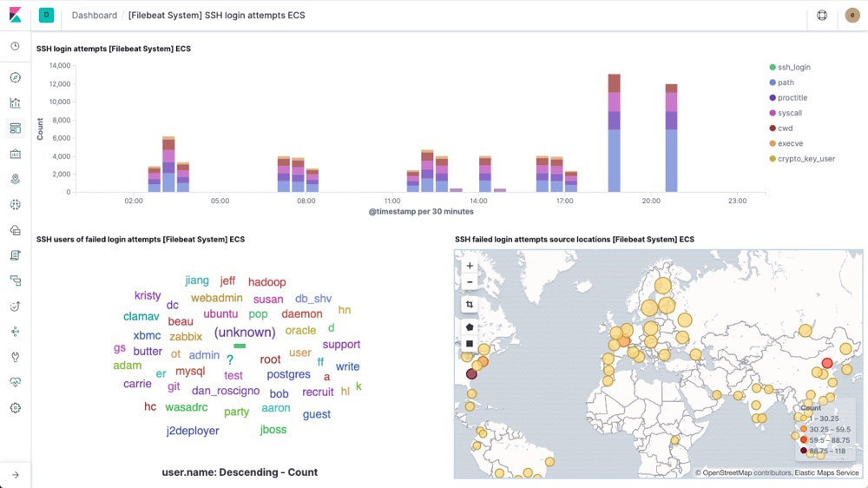Click the second tallest bar near 20:00
Viewport: 868px width, 488px height.
point(672,138)
